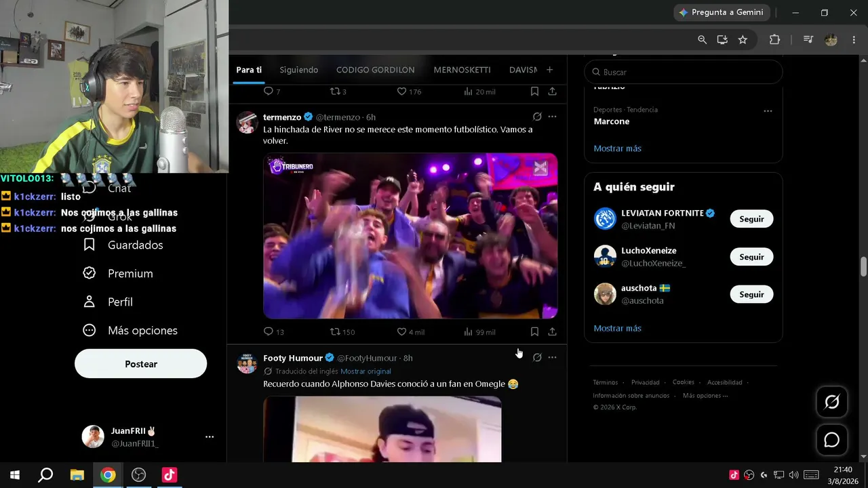Repost termenzo's post with 150 reposts
Viewport: 868px width, 488px height.
(x=342, y=332)
